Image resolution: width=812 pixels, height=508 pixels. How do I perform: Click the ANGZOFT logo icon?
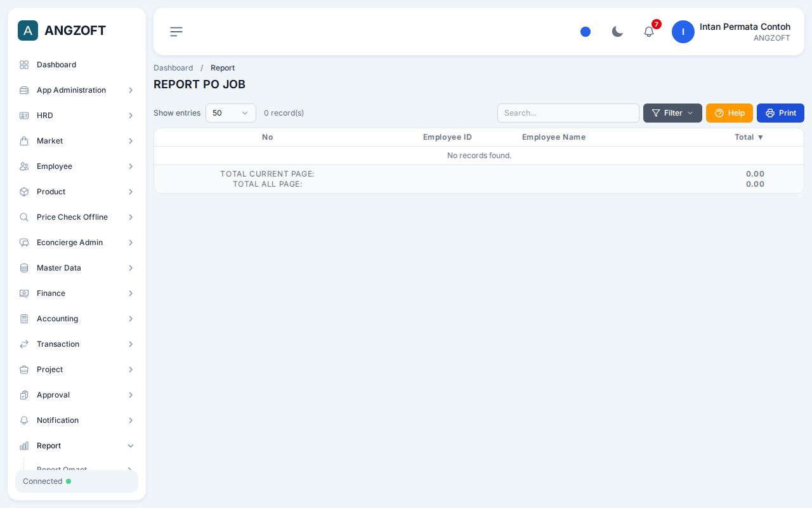pos(28,30)
